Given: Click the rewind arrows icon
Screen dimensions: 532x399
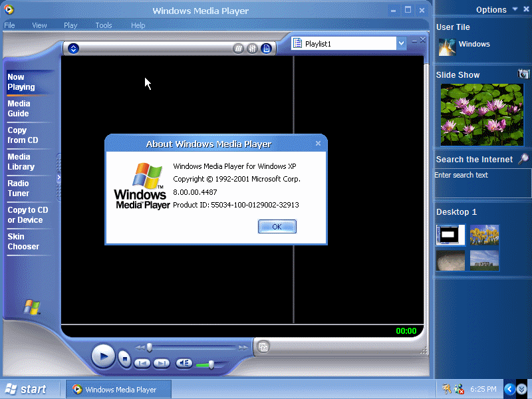Looking at the screenshot, I should [140, 348].
